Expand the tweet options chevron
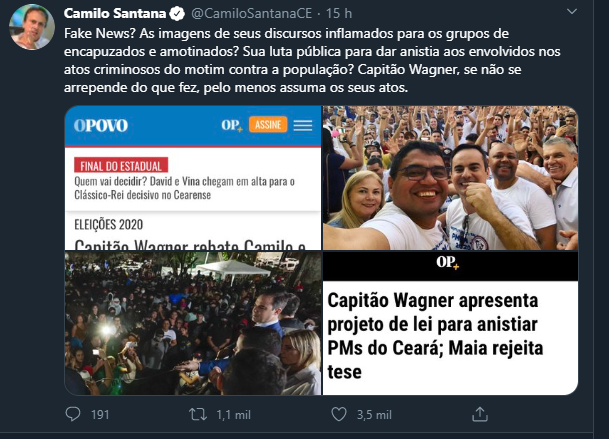Image resolution: width=609 pixels, height=439 pixels. 572,12
